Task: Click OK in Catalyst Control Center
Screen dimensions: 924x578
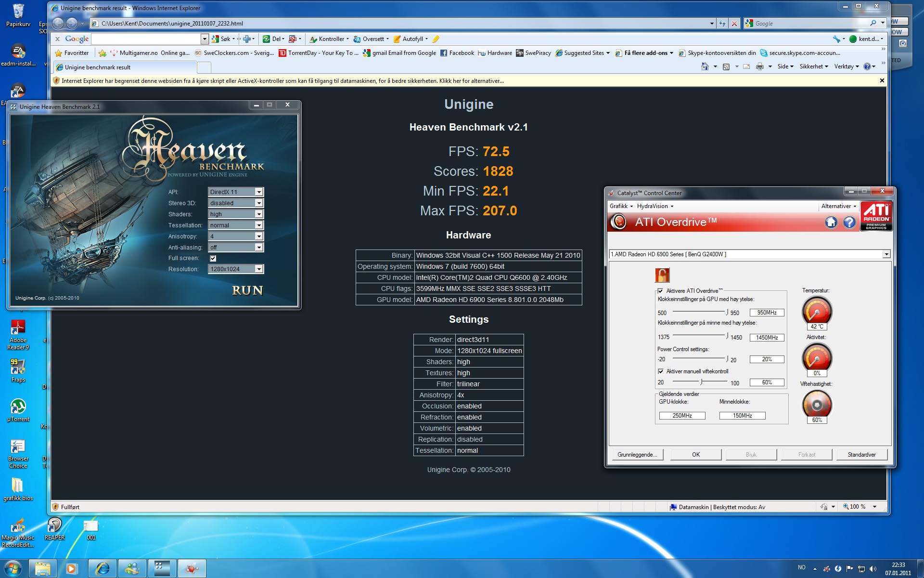Action: [696, 455]
